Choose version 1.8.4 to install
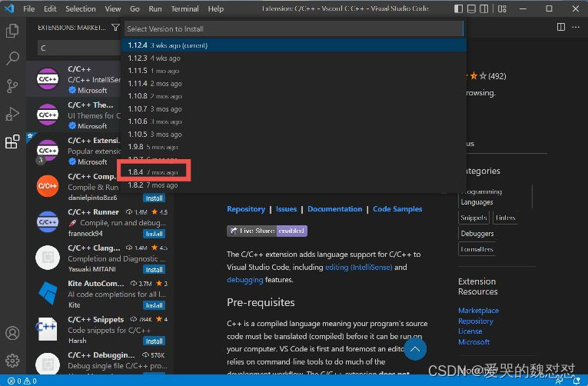The width and height of the screenshot is (588, 386). click(294, 172)
